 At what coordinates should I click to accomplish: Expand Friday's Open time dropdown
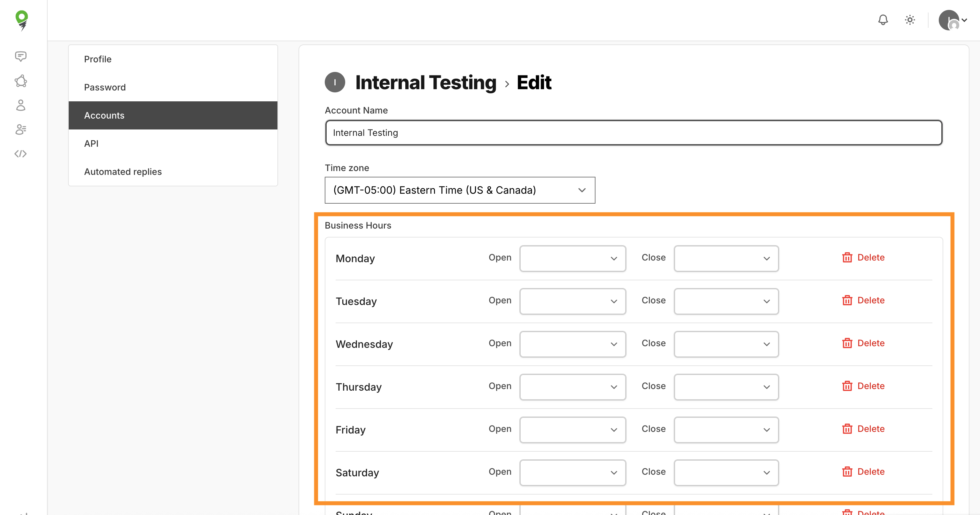pyautogui.click(x=572, y=430)
